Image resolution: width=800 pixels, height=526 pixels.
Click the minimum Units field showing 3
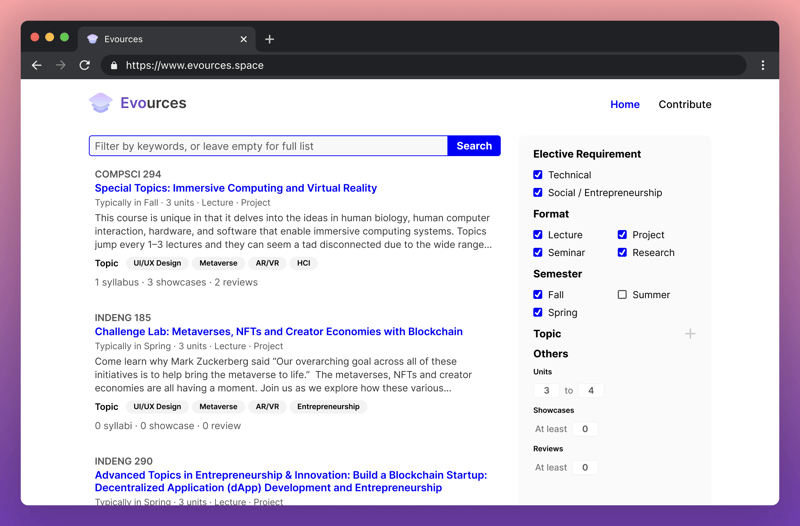pyautogui.click(x=546, y=391)
